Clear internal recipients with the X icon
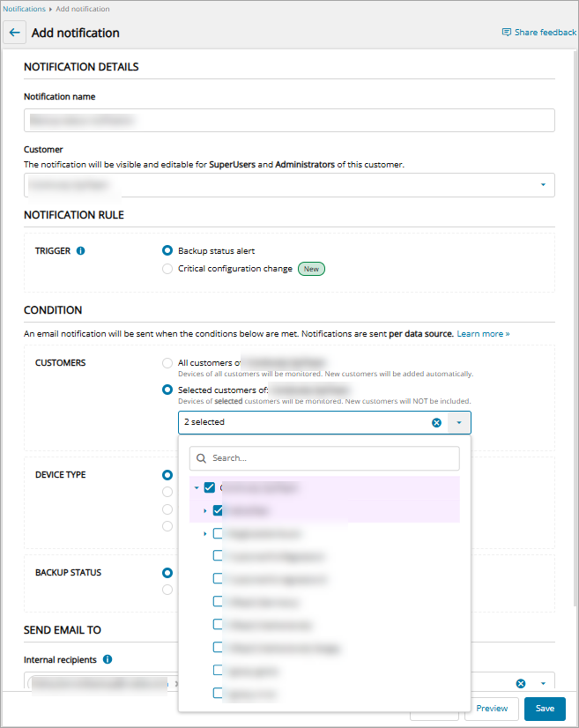This screenshot has height=728, width=579. [x=520, y=683]
